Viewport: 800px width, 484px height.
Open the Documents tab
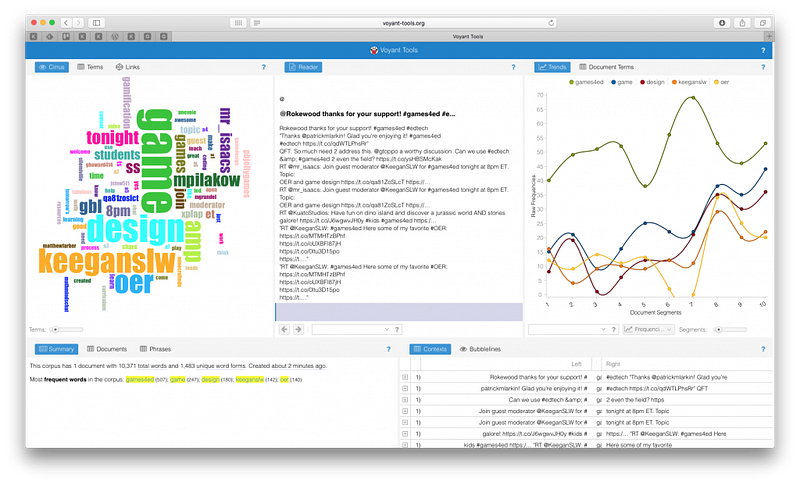(x=107, y=349)
